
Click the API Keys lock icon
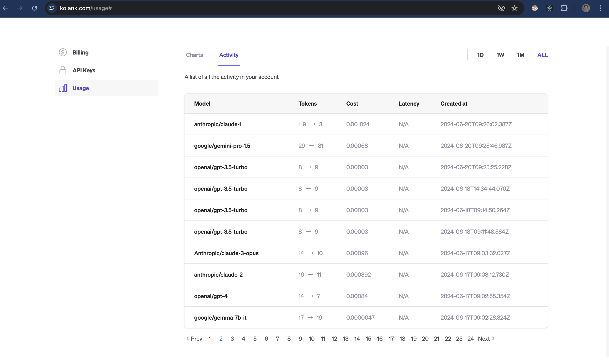[x=63, y=70]
